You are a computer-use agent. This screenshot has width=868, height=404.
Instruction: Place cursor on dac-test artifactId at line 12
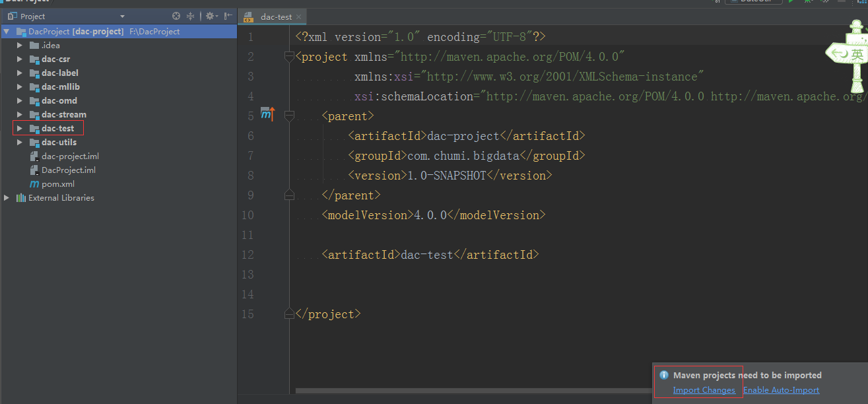pyautogui.click(x=427, y=255)
